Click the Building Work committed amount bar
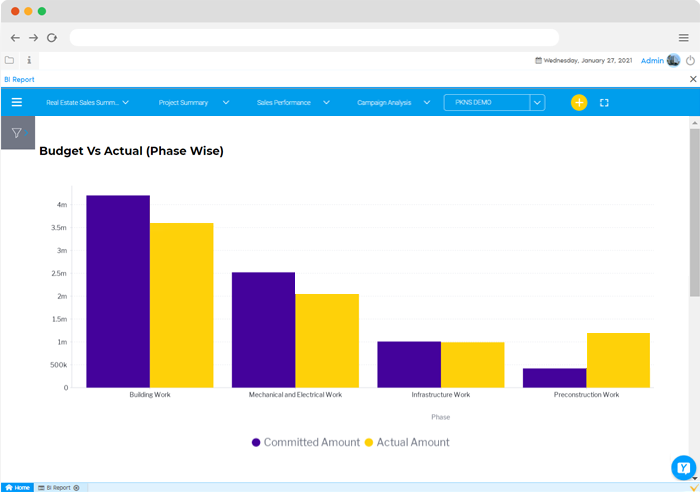Screen dimensions: 700x492 tap(118, 291)
